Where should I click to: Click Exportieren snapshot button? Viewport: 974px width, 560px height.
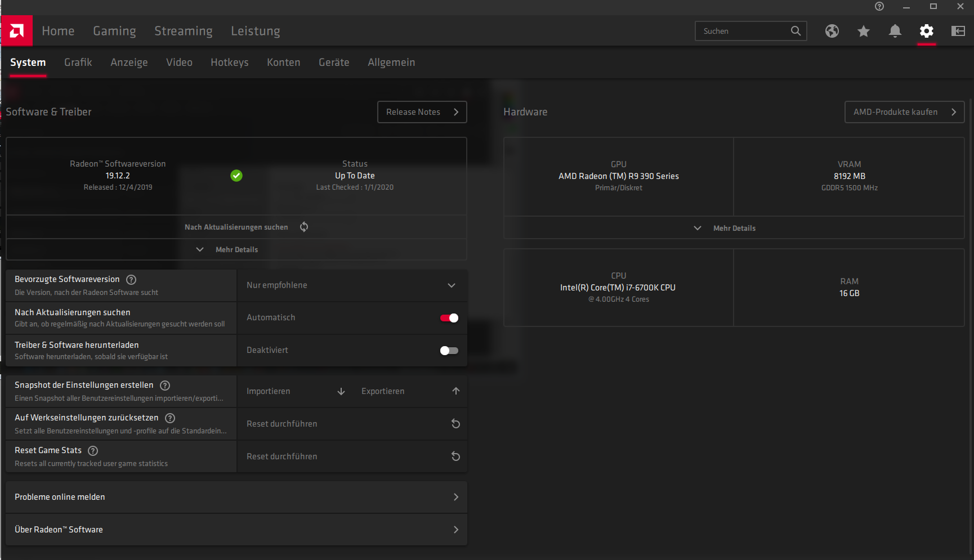click(x=410, y=391)
